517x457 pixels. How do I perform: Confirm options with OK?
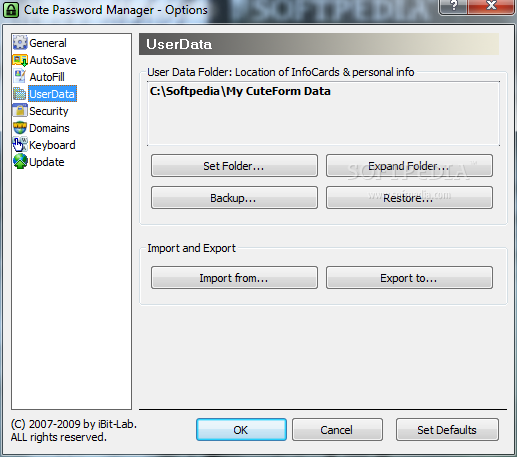pos(241,430)
